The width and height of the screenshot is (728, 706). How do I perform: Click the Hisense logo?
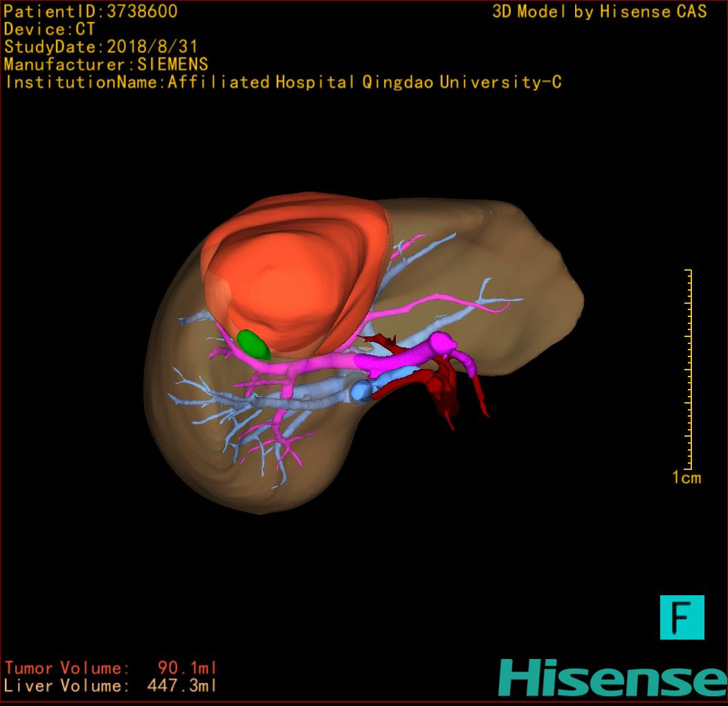tap(612, 677)
